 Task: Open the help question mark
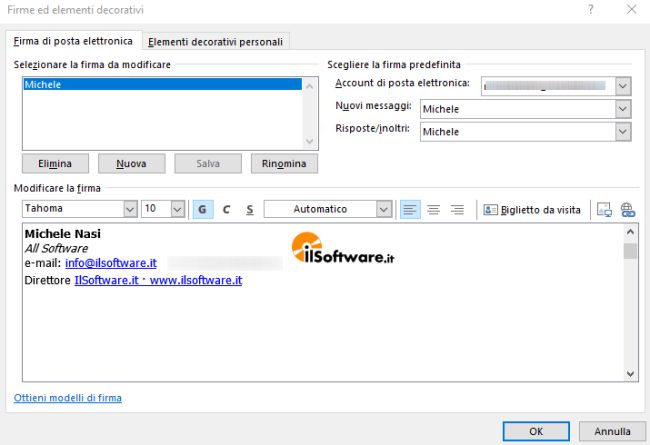click(x=591, y=9)
